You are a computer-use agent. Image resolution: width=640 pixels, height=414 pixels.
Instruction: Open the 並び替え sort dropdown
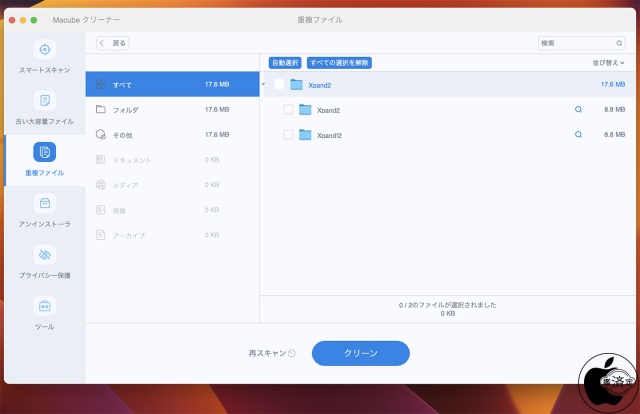click(608, 63)
